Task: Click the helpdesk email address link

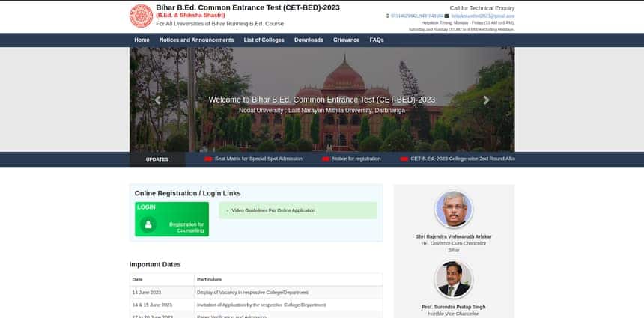Action: [x=482, y=16]
